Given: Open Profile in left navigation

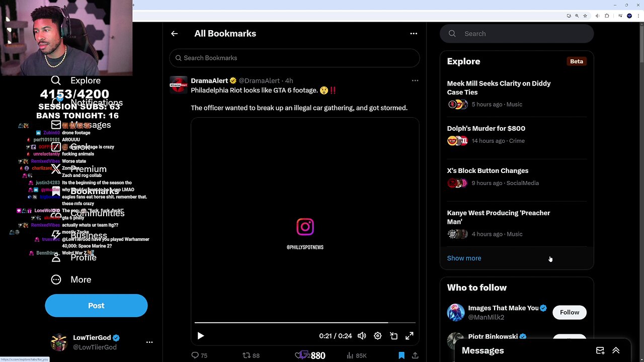Looking at the screenshot, I should tap(73, 257).
